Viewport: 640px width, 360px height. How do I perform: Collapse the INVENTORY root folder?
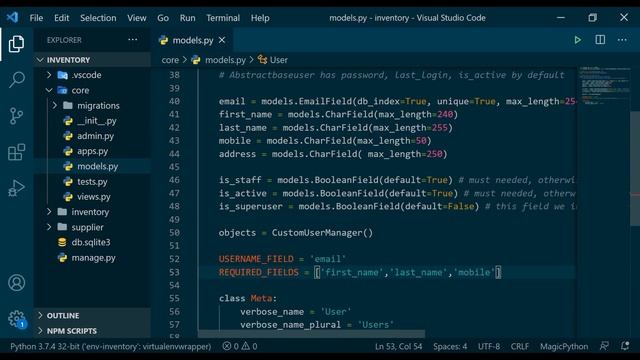40,60
